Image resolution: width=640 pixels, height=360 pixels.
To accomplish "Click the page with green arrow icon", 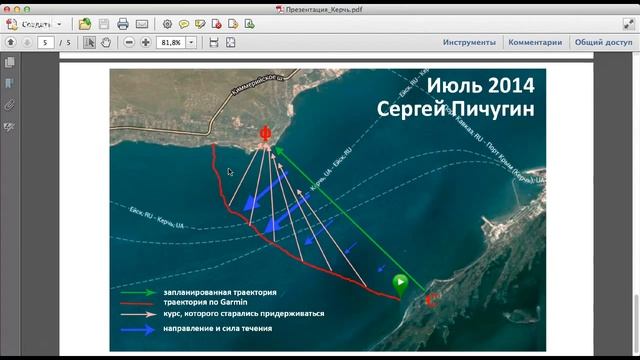I will tap(249, 24).
